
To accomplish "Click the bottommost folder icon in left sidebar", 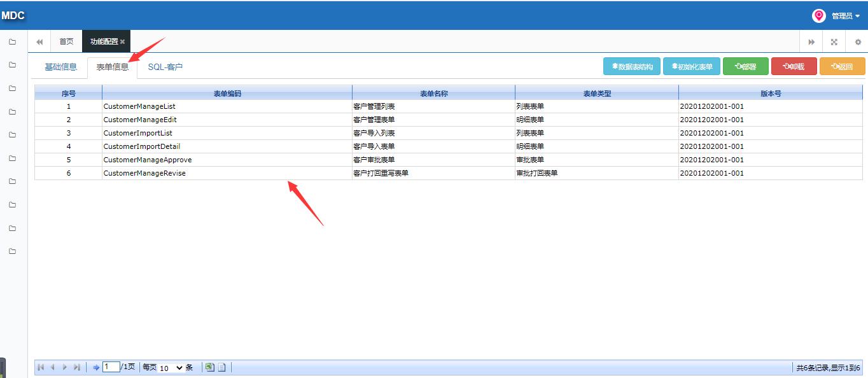I will click(x=12, y=251).
